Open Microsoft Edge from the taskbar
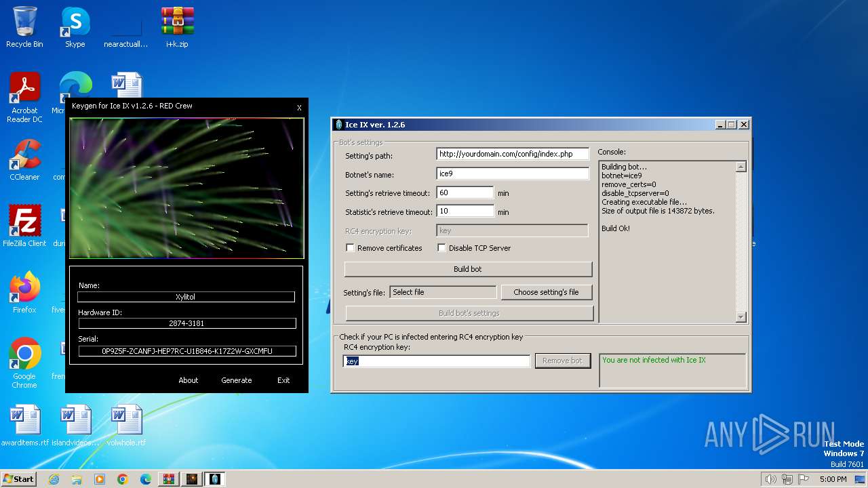The width and height of the screenshot is (868, 488). (146, 479)
